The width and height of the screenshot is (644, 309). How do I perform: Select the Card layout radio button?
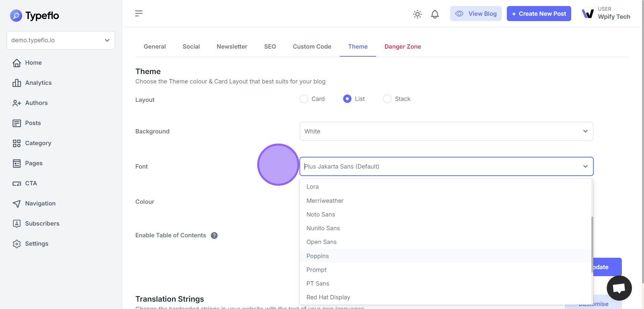304,99
